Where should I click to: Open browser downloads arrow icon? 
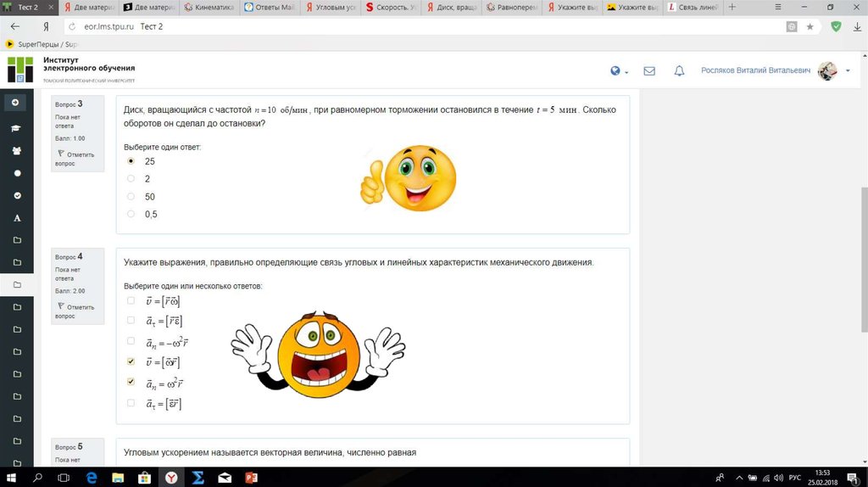click(858, 26)
